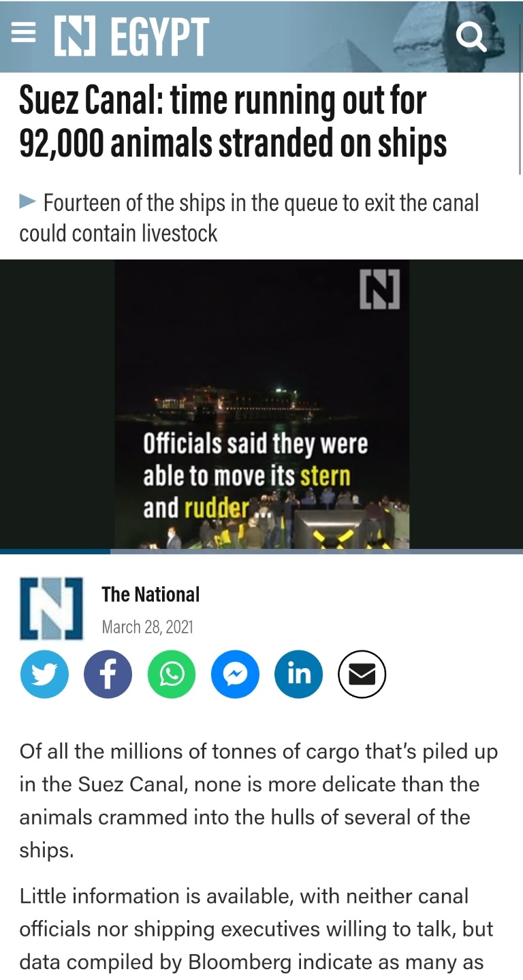Play the Suez Canal ship video

(262, 404)
